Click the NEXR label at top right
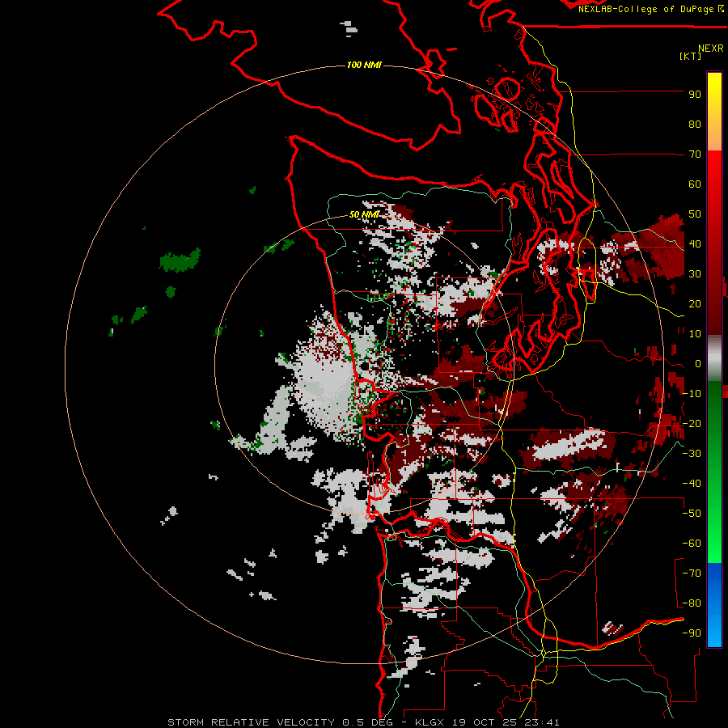 tap(711, 49)
